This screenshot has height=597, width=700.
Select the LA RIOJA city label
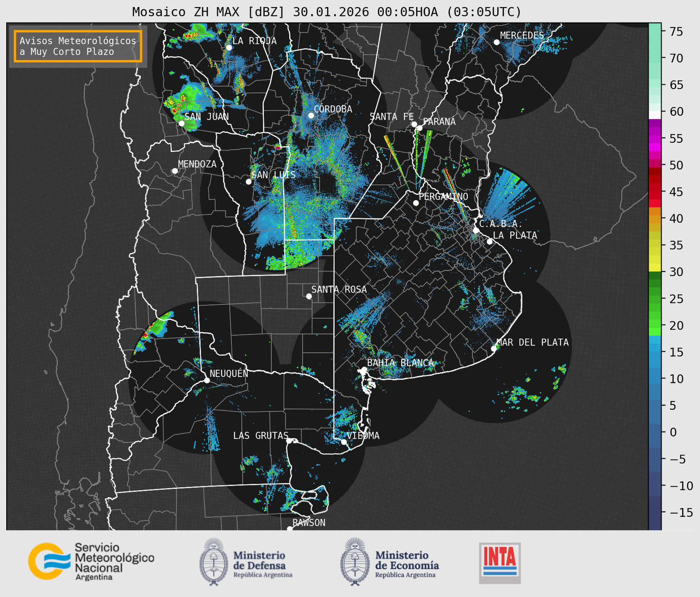[254, 41]
